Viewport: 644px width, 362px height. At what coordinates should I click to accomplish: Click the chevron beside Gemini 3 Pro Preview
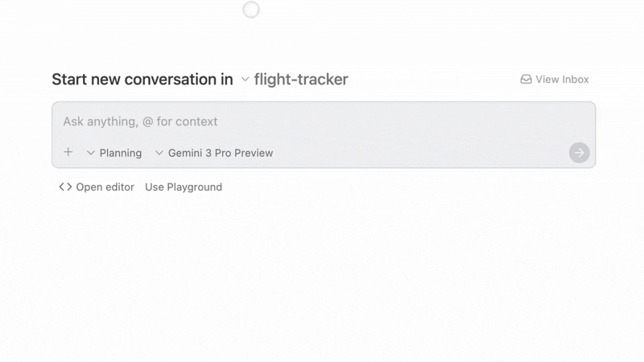point(159,153)
